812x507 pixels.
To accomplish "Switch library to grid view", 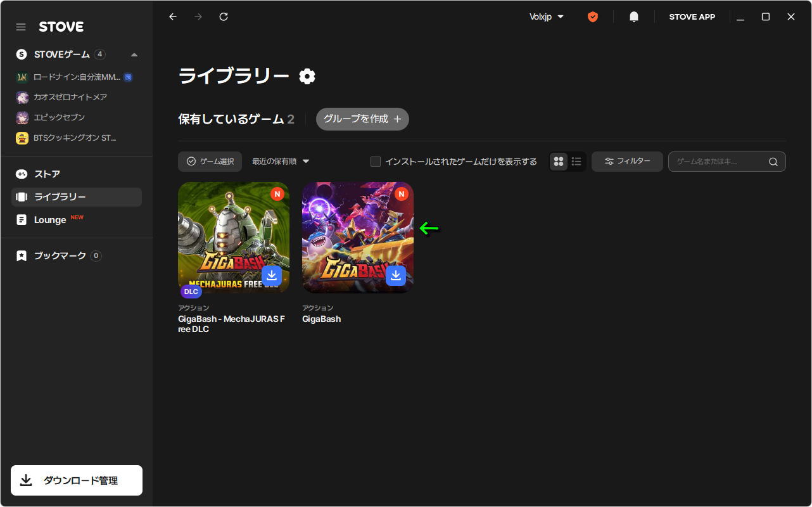I will coord(558,161).
